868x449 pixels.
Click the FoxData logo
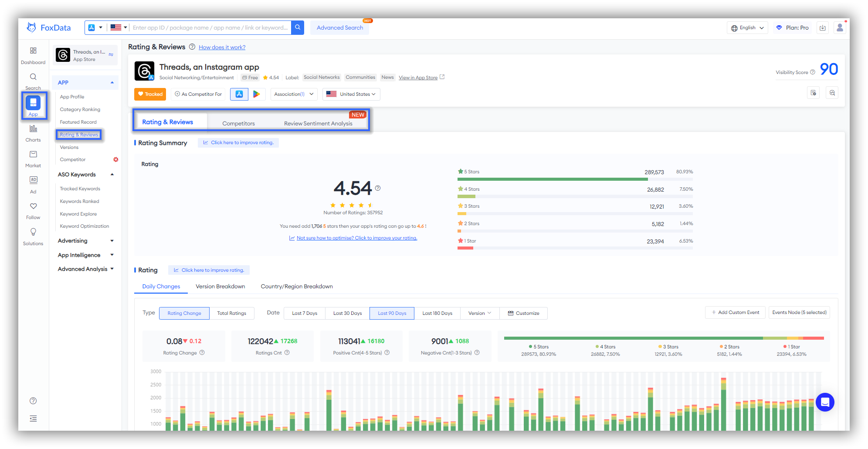pyautogui.click(x=48, y=27)
